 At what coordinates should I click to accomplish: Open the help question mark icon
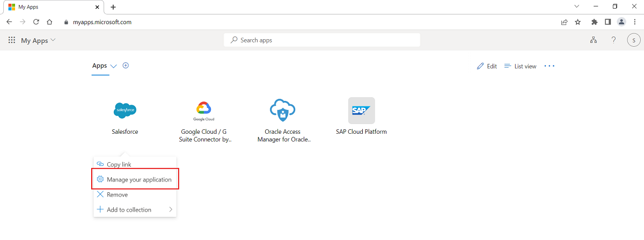click(613, 40)
